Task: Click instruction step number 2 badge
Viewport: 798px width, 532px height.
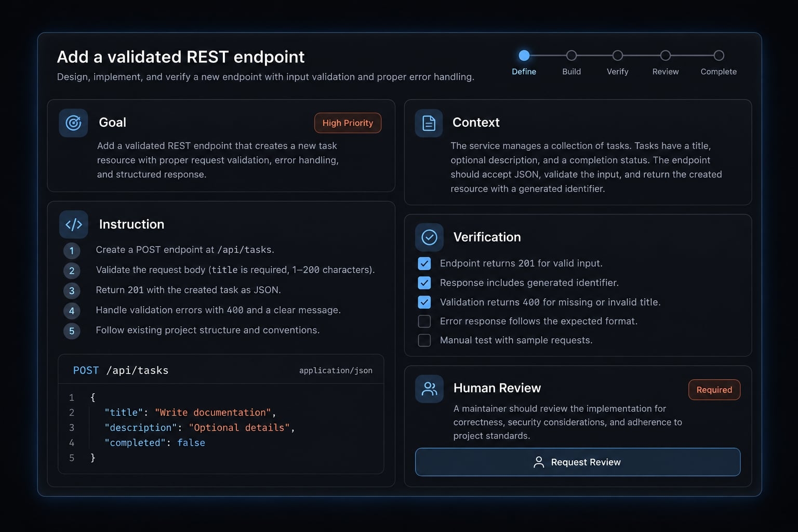Action: (x=72, y=271)
